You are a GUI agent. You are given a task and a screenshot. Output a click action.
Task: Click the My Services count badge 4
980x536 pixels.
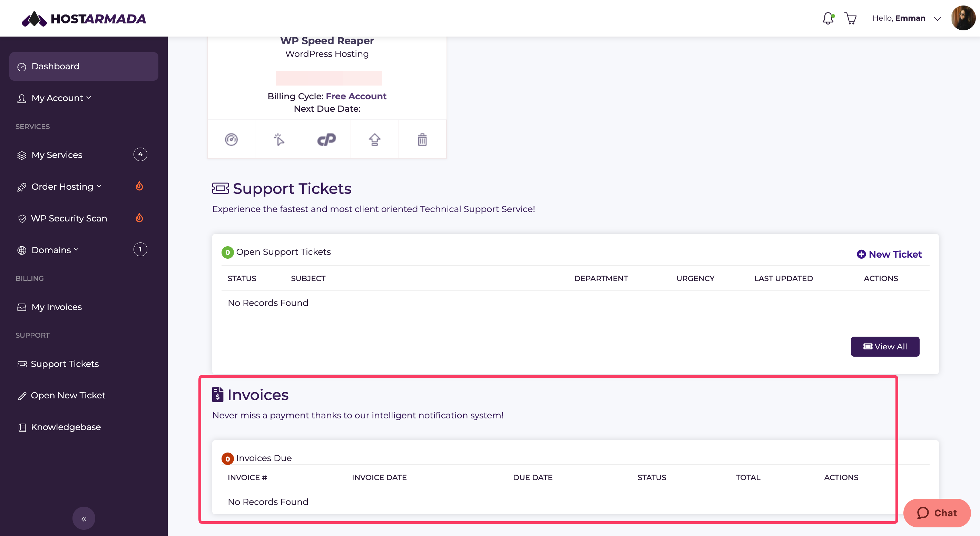140,154
